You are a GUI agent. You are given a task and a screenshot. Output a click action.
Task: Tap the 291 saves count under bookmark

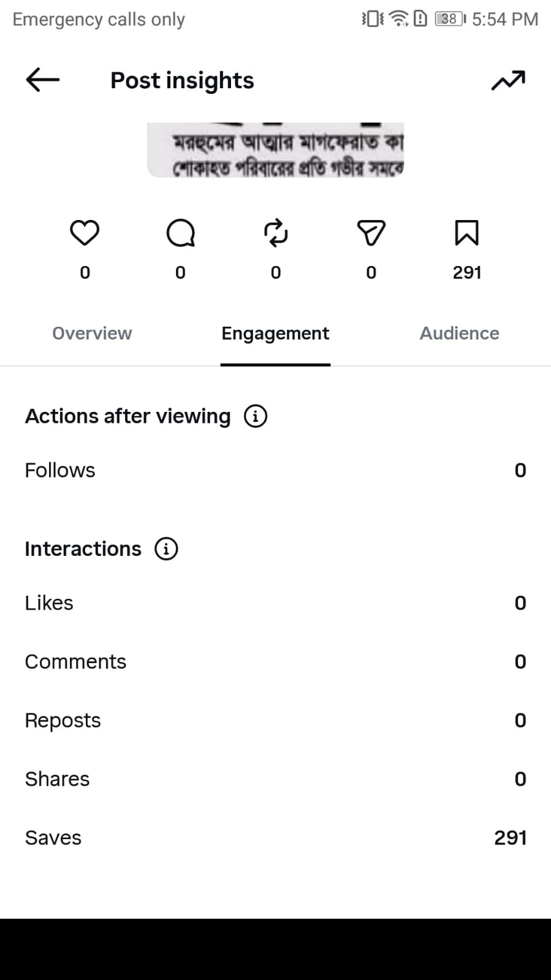tap(467, 273)
